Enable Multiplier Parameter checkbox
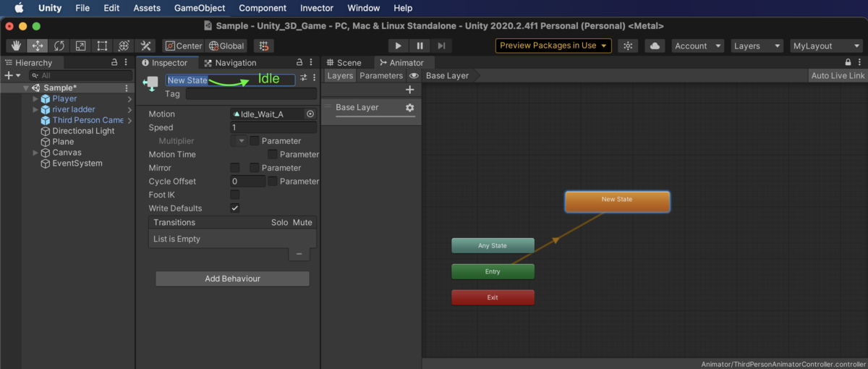Image resolution: width=868 pixels, height=369 pixels. point(254,141)
